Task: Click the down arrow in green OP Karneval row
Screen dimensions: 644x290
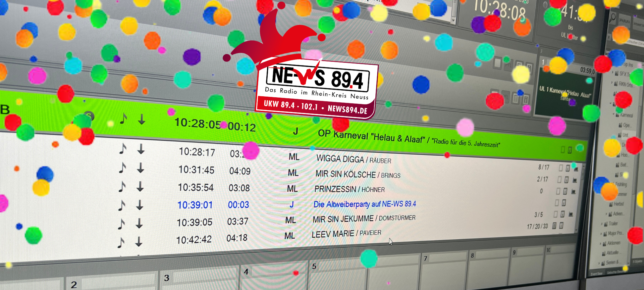Action: tap(142, 119)
